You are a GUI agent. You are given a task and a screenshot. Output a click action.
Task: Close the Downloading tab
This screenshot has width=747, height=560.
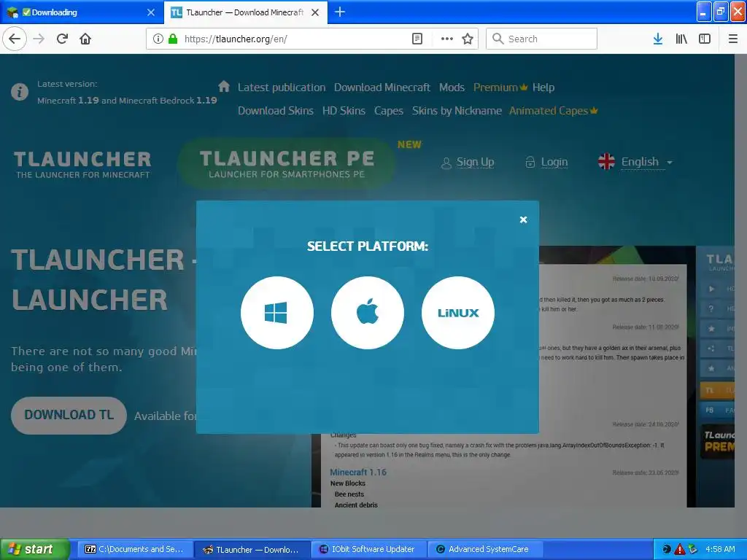(151, 12)
